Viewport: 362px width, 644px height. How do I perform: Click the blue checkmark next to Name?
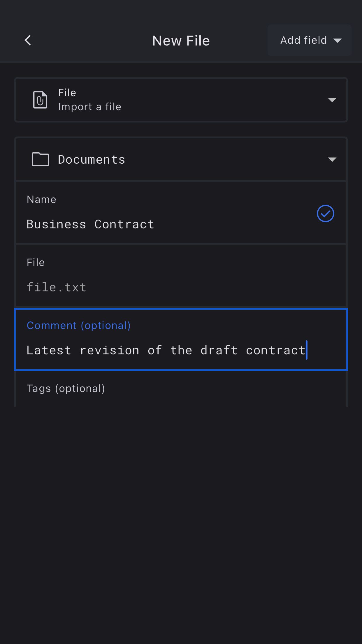point(325,213)
